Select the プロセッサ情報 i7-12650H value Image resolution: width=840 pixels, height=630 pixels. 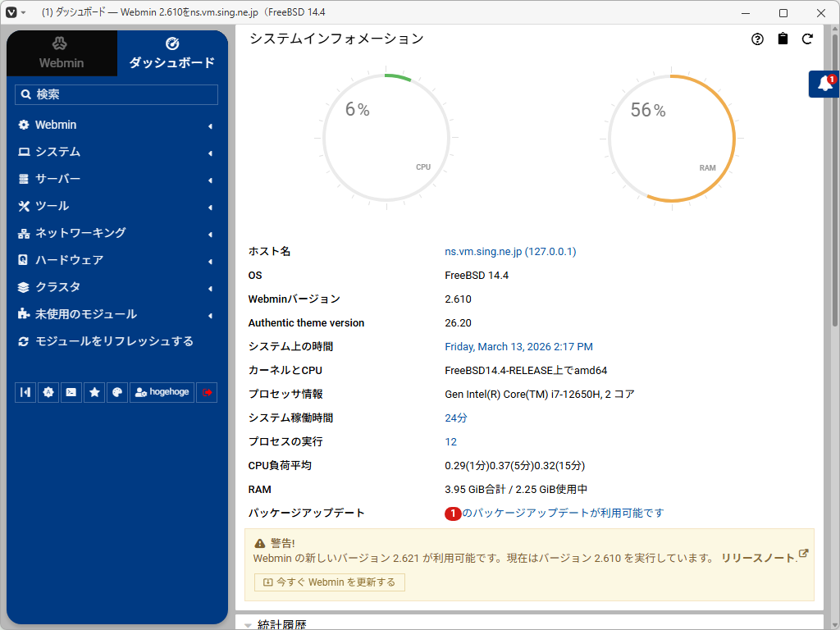540,395
